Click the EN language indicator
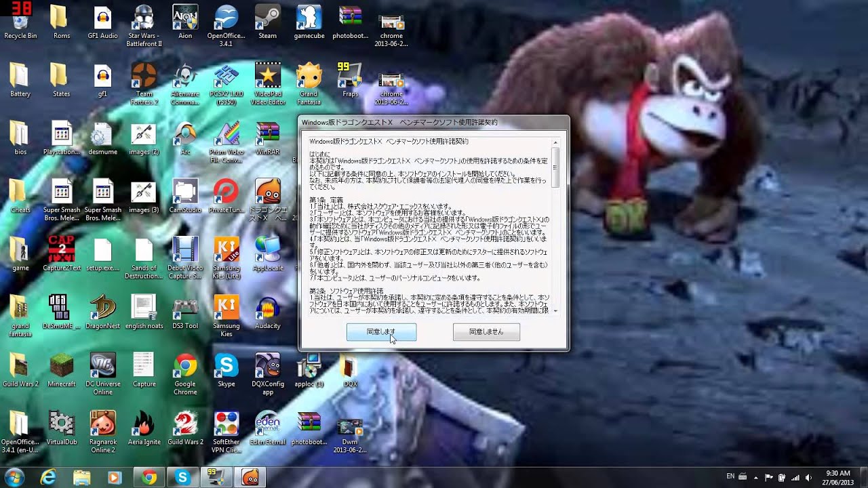The width and height of the screenshot is (868, 488). (x=730, y=476)
